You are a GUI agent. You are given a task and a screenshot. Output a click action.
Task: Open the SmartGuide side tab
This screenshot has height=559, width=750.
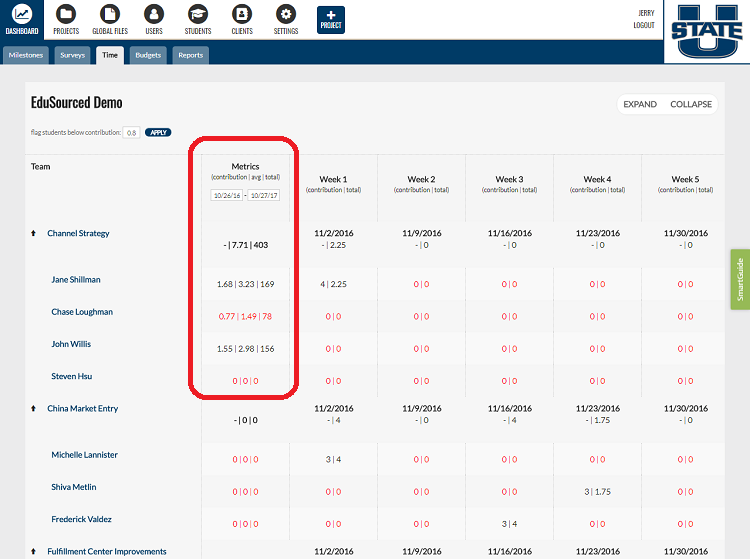[x=740, y=279]
